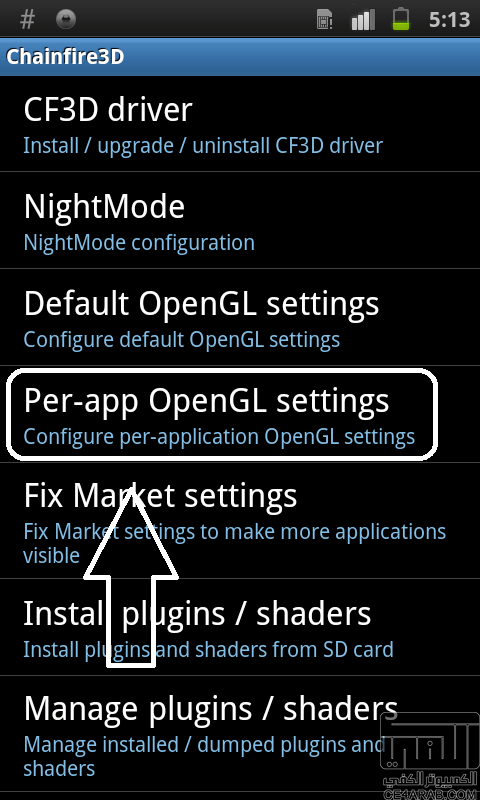This screenshot has height=800, width=480.
Task: Tap the Chainfire3D title bar
Action: (240, 57)
